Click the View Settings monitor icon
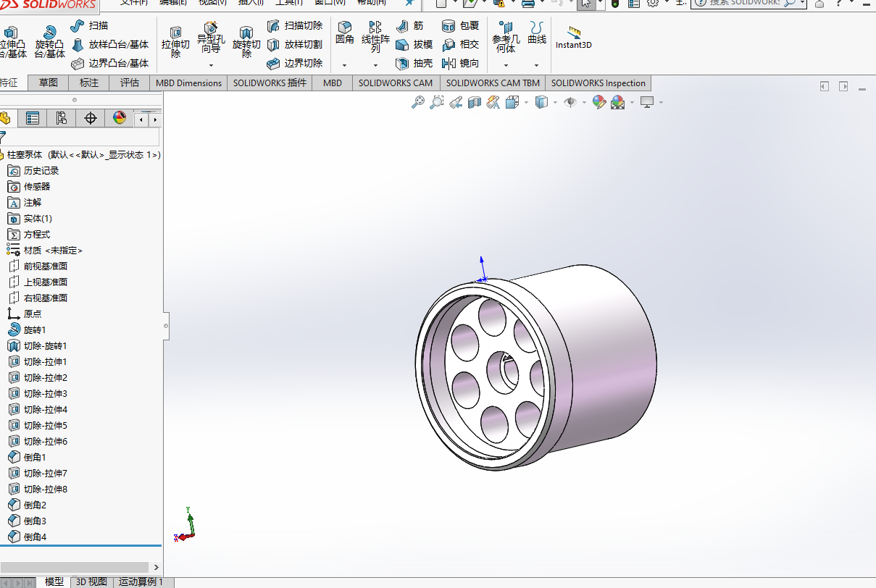Image resolution: width=876 pixels, height=588 pixels. (647, 103)
